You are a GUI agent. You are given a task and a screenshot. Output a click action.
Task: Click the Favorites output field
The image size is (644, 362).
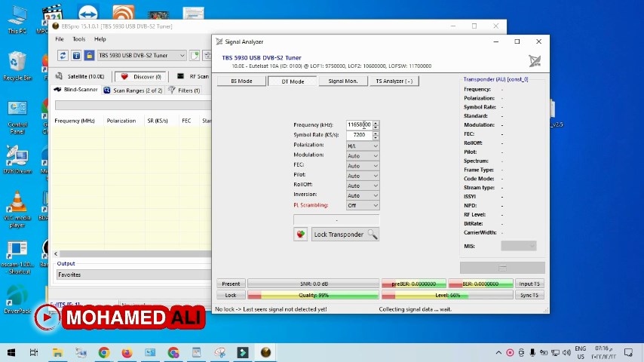point(133,275)
